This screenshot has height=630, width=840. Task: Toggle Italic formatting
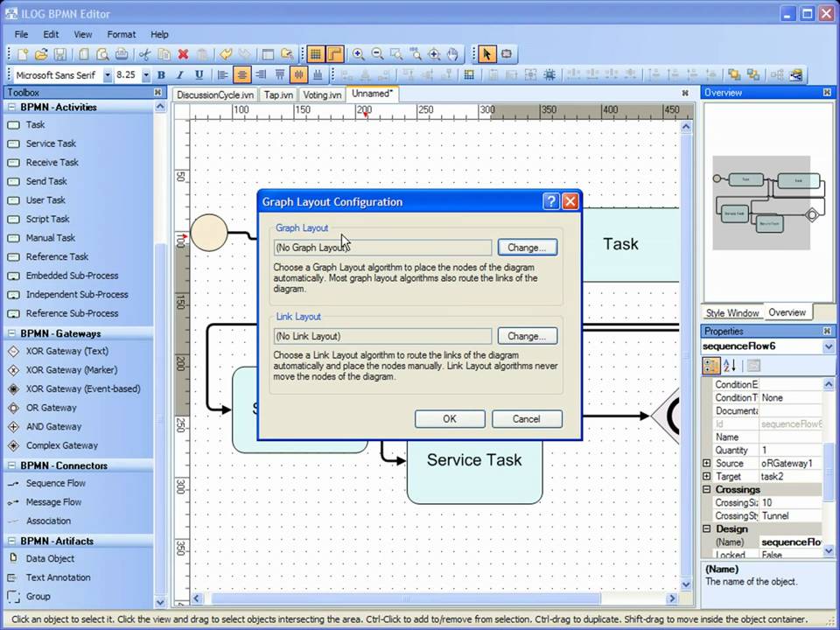pos(180,75)
